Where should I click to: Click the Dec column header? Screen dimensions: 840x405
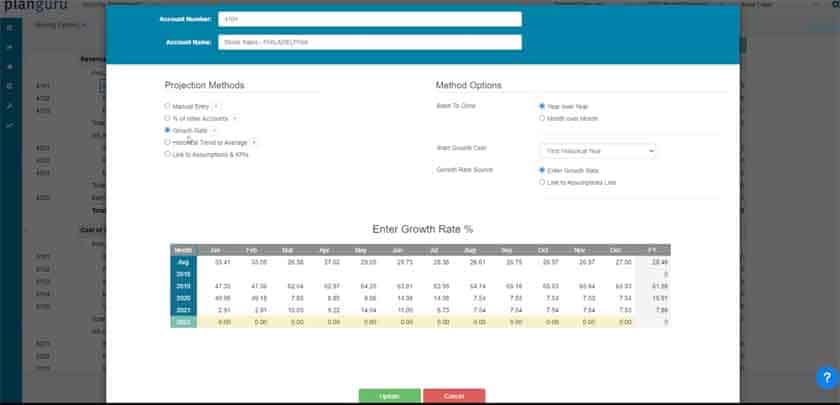[618, 250]
